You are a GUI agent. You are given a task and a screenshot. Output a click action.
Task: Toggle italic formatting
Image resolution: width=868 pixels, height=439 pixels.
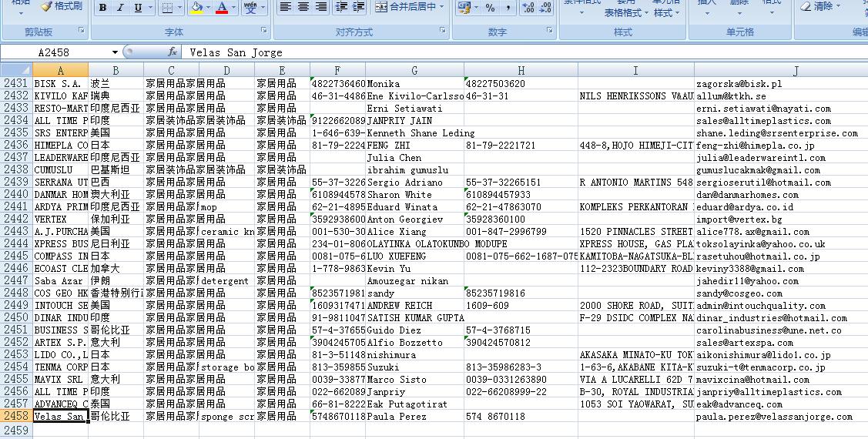tap(119, 7)
